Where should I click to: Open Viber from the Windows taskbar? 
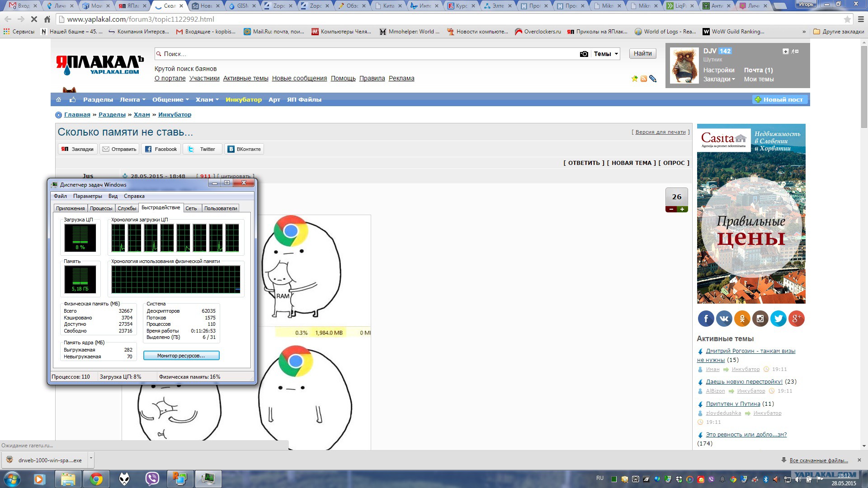coord(152,479)
